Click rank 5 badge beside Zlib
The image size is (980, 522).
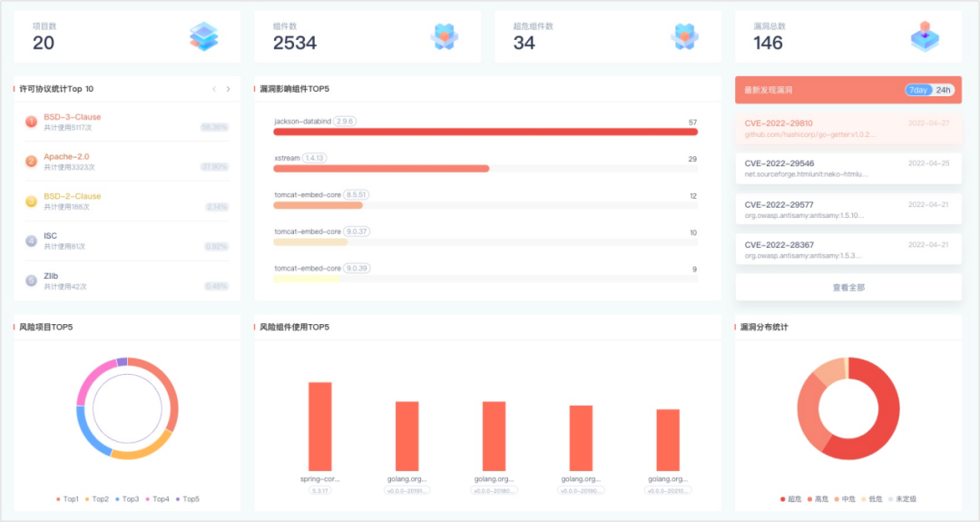tap(31, 281)
